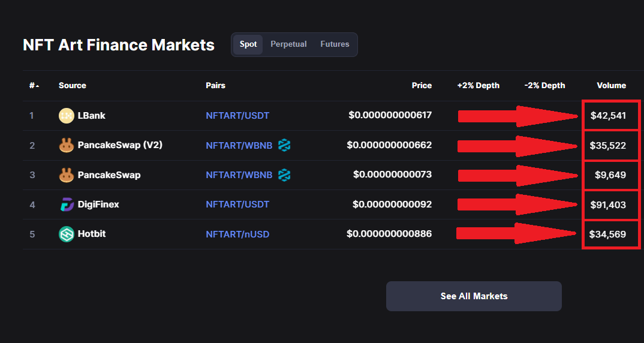Open NFTART/WBNB pair priced at $0.00000000073
The width and height of the screenshot is (644, 343).
[x=239, y=175]
